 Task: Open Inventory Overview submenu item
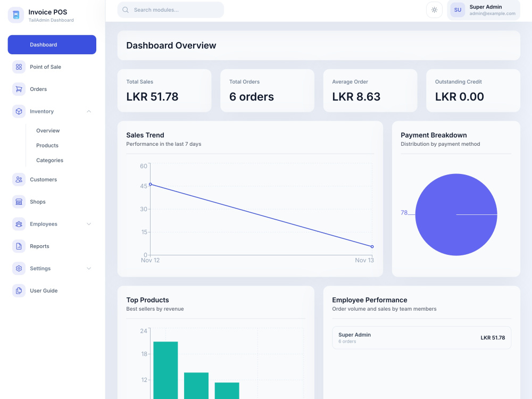pyautogui.click(x=48, y=131)
